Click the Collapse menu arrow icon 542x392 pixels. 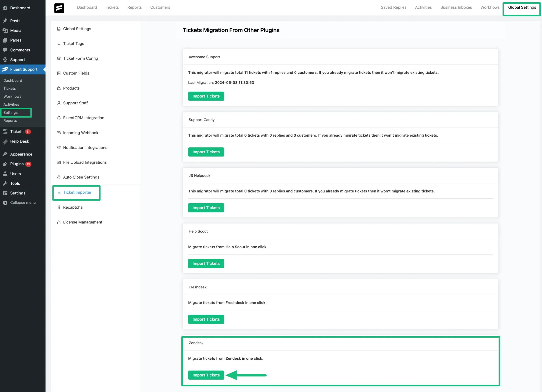(5, 203)
